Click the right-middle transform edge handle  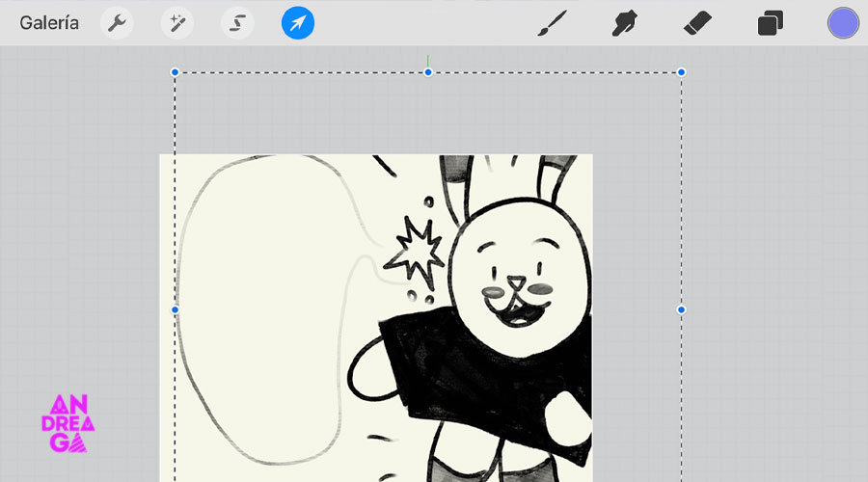pyautogui.click(x=681, y=309)
